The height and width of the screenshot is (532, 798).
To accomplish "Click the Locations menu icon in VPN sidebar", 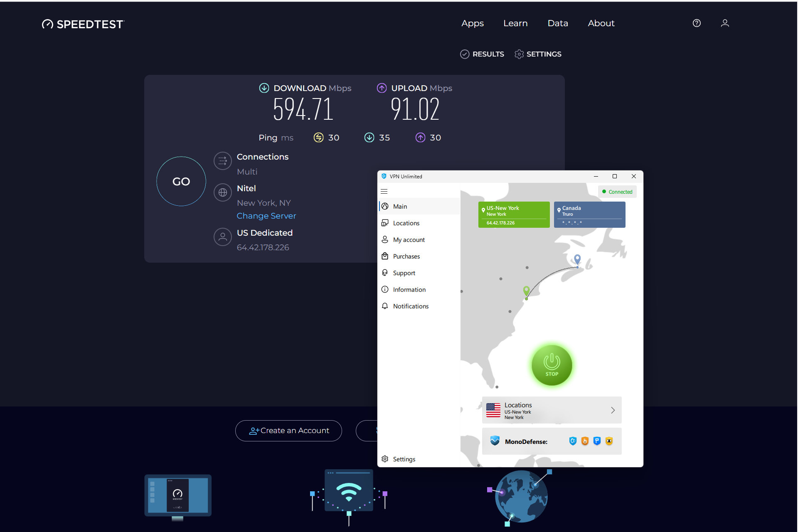I will 385,223.
